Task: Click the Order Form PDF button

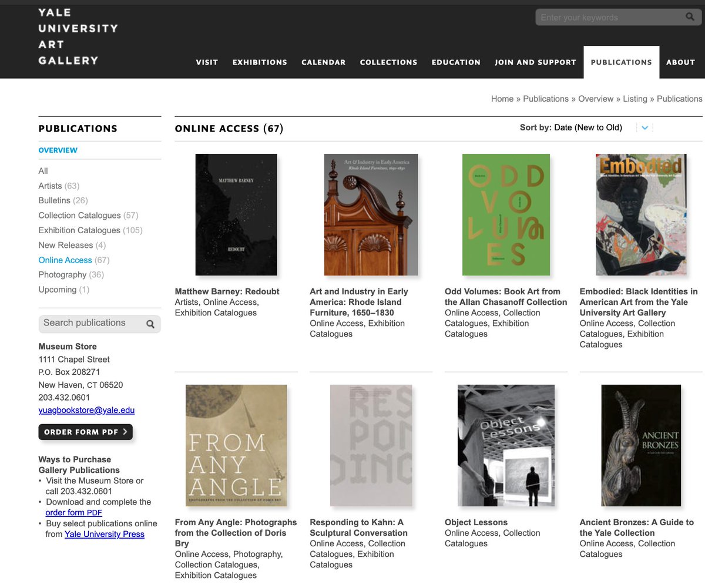Action: 86,432
